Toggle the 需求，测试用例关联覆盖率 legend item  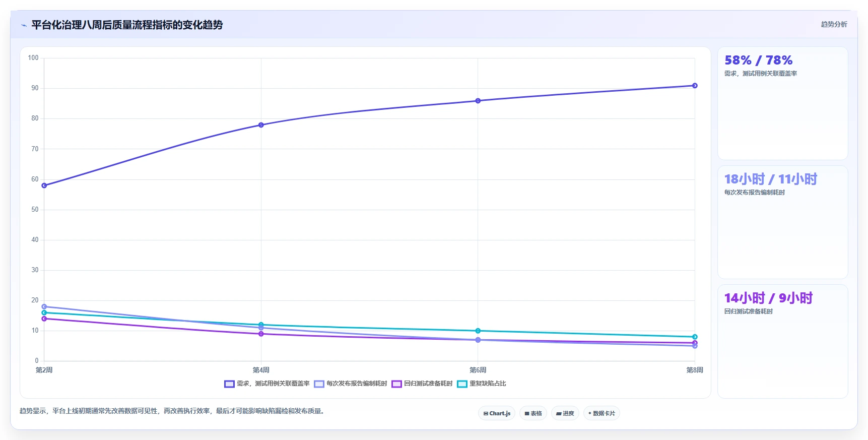point(267,384)
